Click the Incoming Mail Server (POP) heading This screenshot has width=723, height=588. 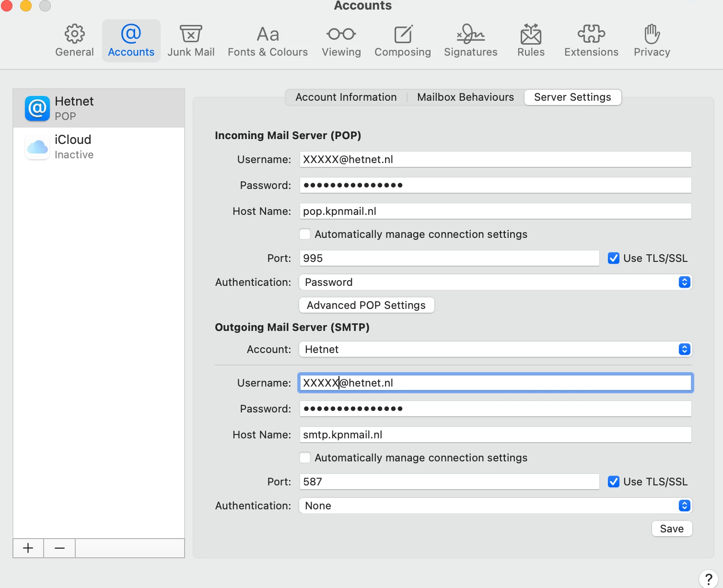pyautogui.click(x=288, y=136)
